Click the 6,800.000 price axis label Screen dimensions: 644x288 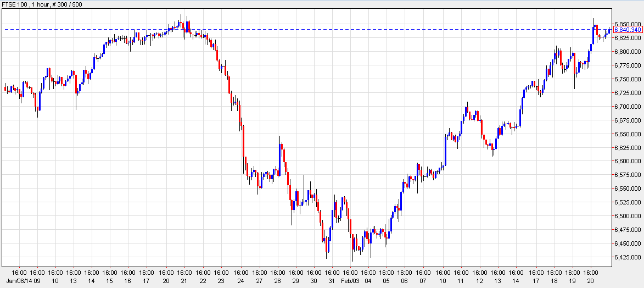point(628,52)
